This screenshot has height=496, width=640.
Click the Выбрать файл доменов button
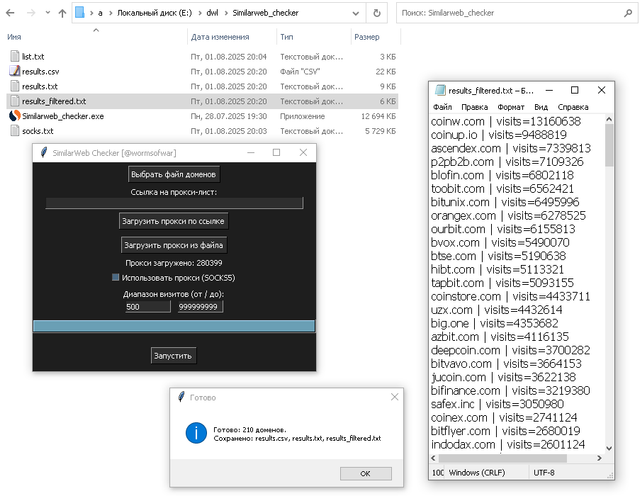[173, 174]
